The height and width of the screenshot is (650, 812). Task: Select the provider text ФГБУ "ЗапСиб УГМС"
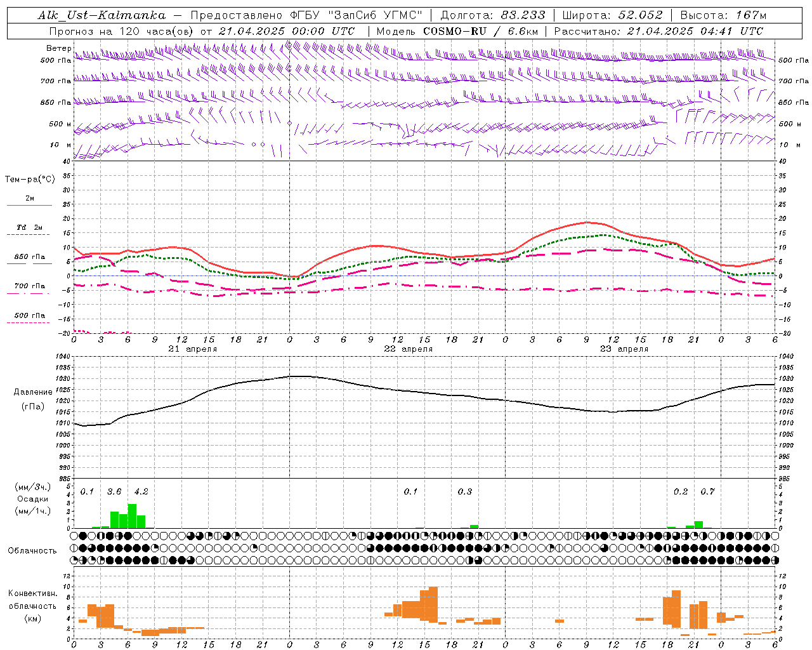(x=358, y=15)
